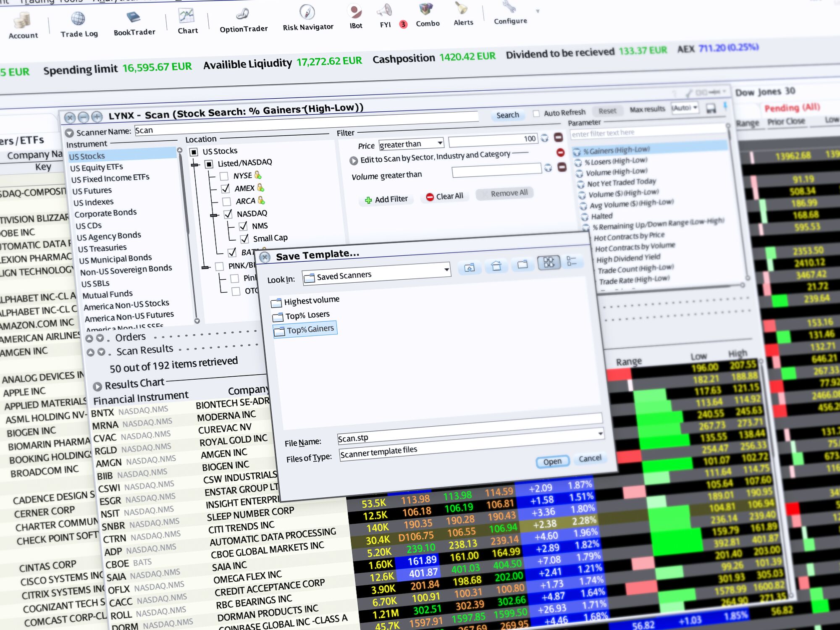Remove the Sector, Industry and Category filter
The height and width of the screenshot is (630, 840).
pyautogui.click(x=560, y=152)
